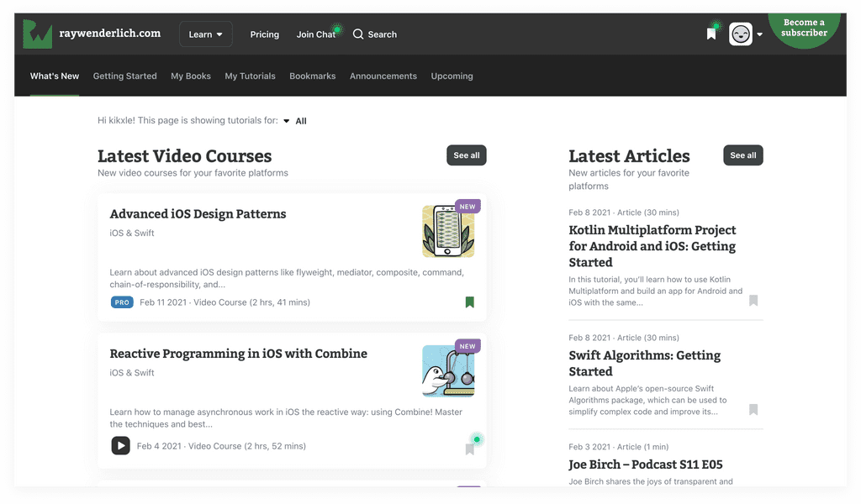Screen dimensions: 861x504
Task: Go to the My Books tab
Action: coord(191,76)
